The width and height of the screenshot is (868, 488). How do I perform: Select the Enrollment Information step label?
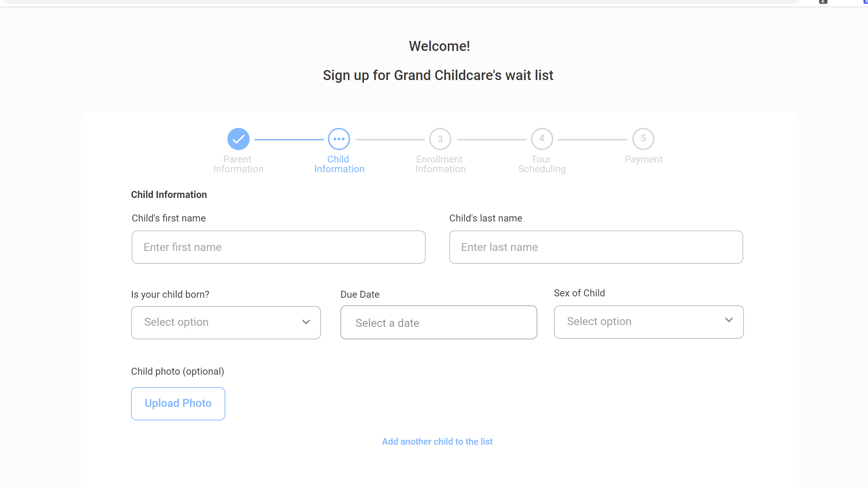pyautogui.click(x=440, y=164)
